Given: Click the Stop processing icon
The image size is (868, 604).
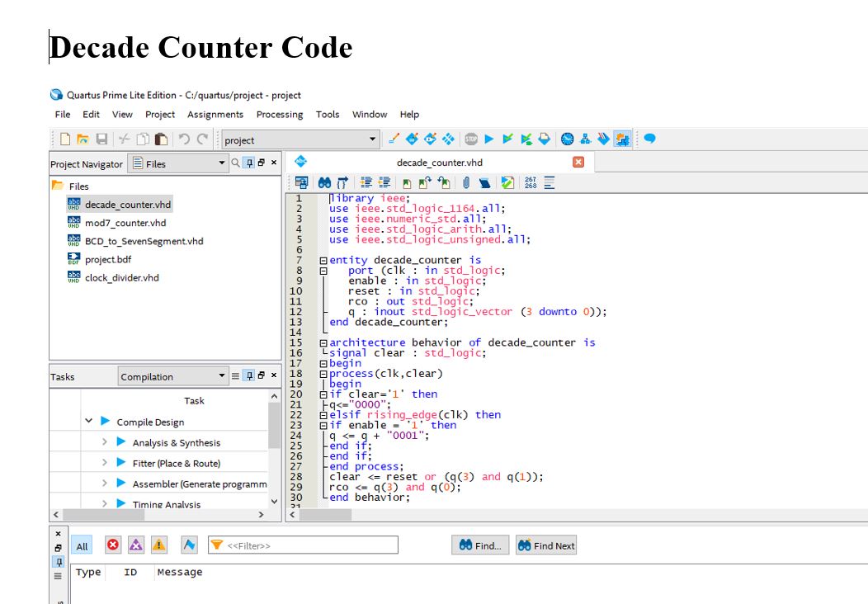Looking at the screenshot, I should pos(470,139).
